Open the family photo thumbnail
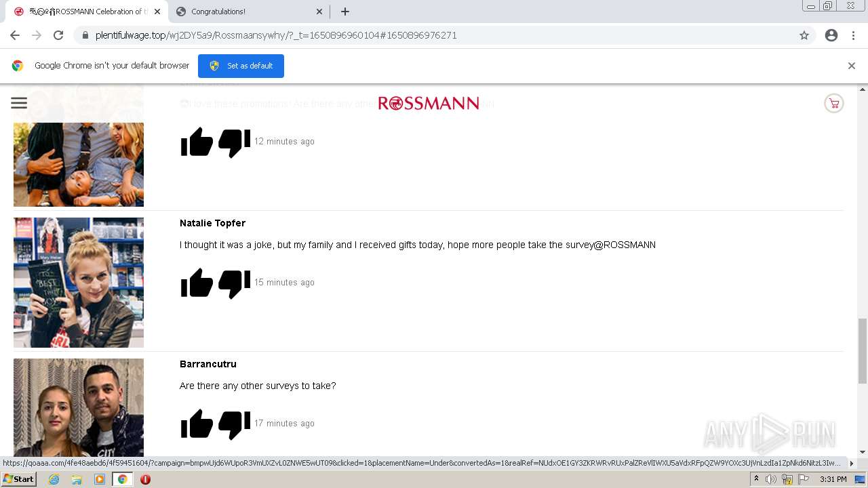The image size is (868, 488). pyautogui.click(x=79, y=164)
